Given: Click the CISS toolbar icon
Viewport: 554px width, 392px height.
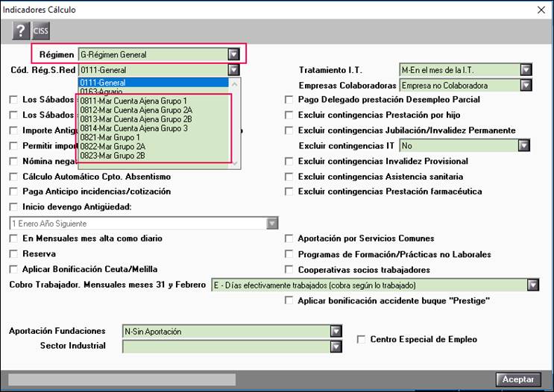Looking at the screenshot, I should point(40,31).
